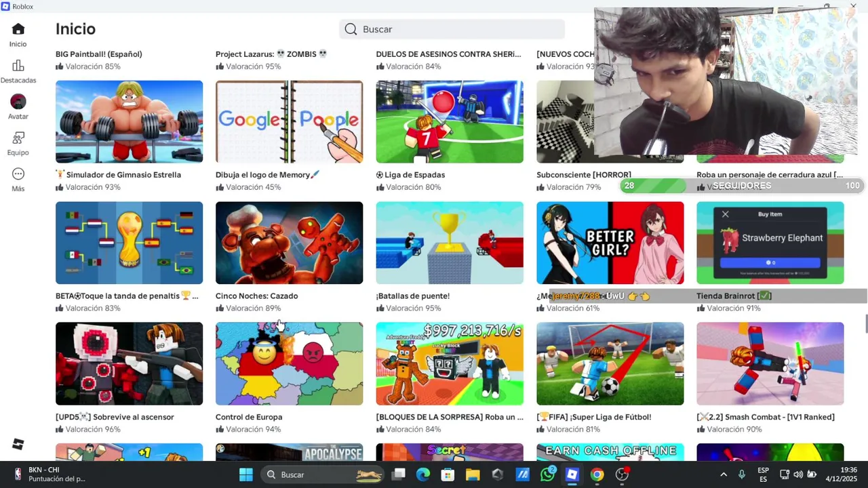
Task: Open Sobrevive al ascensor thumbnail
Action: pos(129,363)
